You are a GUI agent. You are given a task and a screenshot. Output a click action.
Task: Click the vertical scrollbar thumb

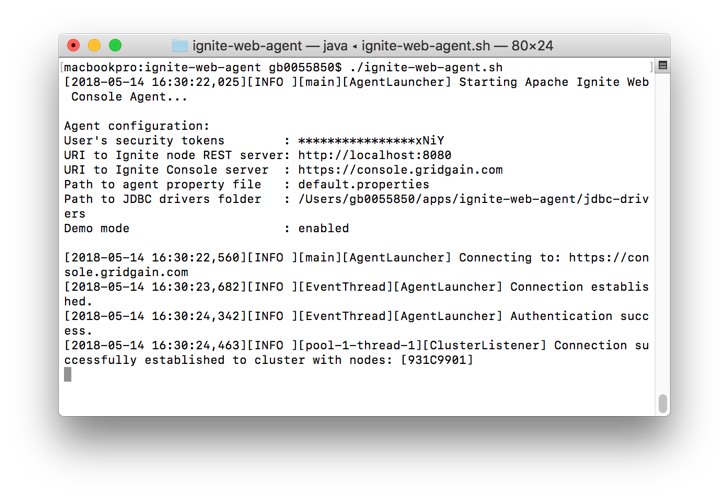click(662, 403)
